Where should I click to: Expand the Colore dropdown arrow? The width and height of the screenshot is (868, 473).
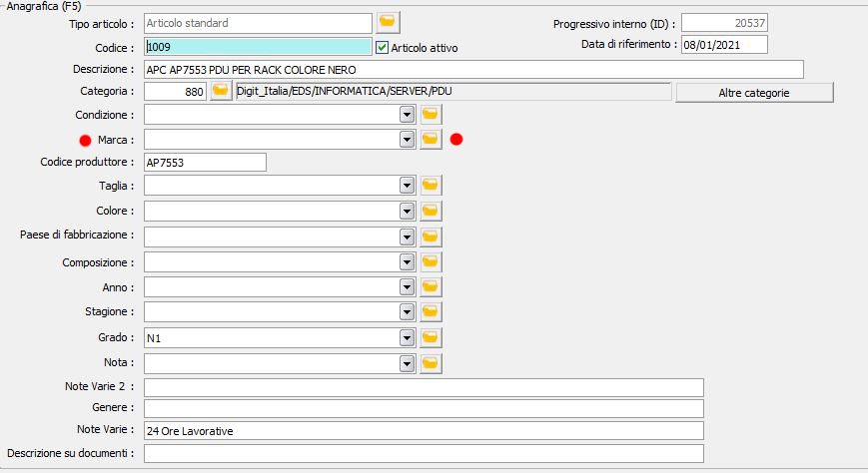click(407, 211)
